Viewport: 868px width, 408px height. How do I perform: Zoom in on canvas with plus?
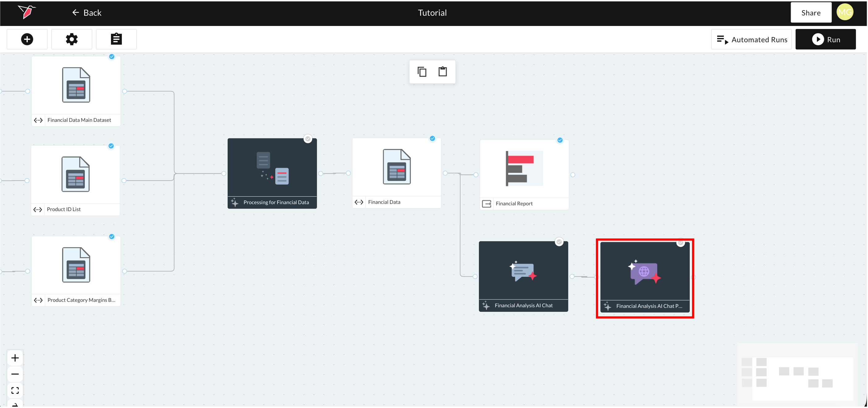pyautogui.click(x=15, y=358)
